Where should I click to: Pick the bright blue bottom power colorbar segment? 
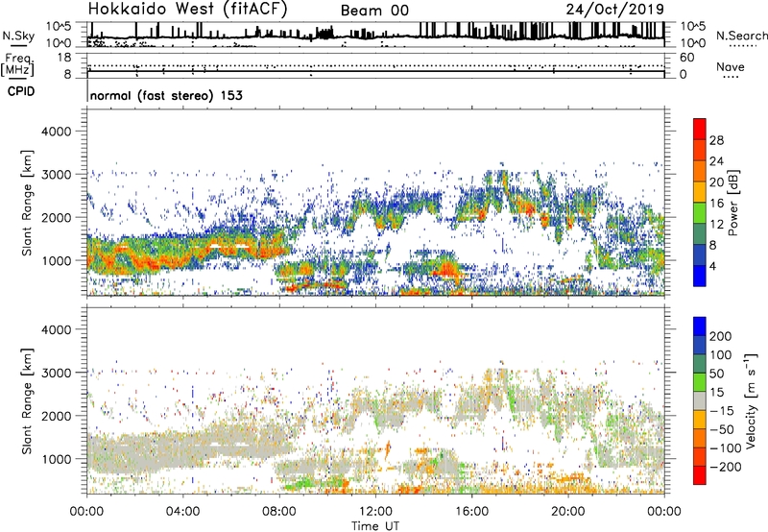[700, 276]
